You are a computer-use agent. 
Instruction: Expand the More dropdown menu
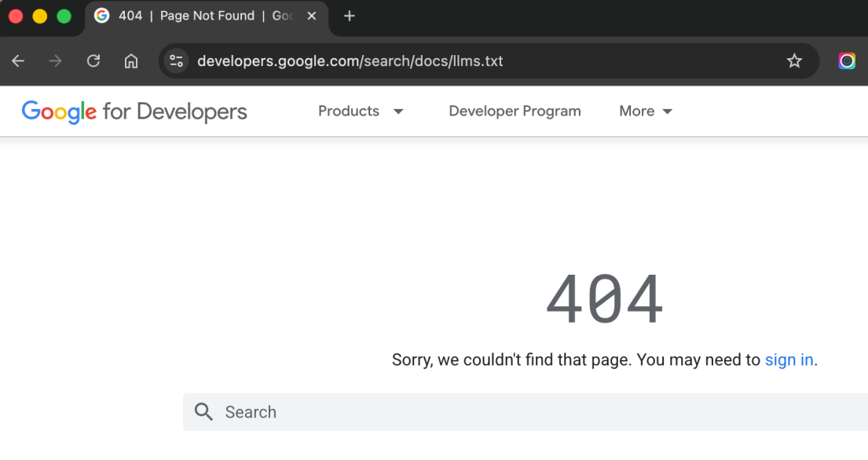coord(646,111)
